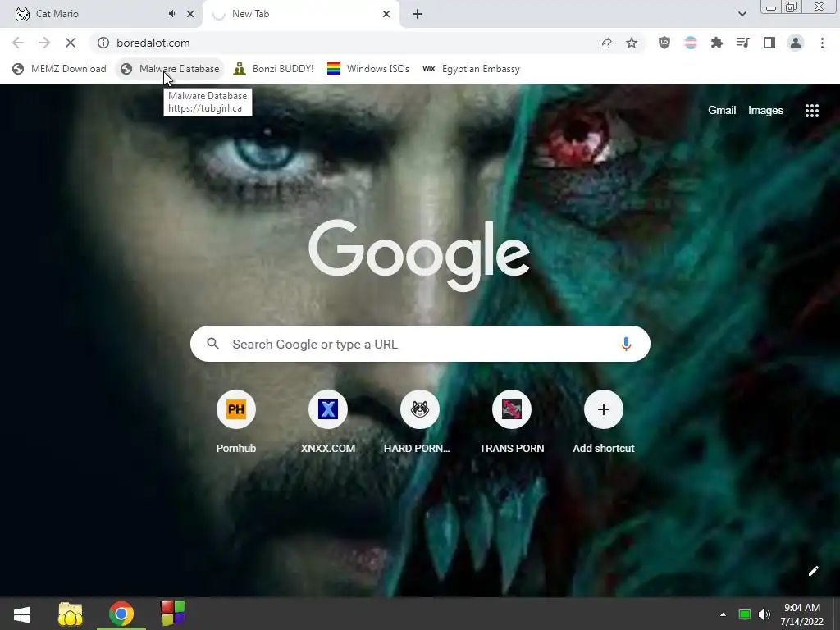
Task: Open the network tray icon
Action: 744,614
